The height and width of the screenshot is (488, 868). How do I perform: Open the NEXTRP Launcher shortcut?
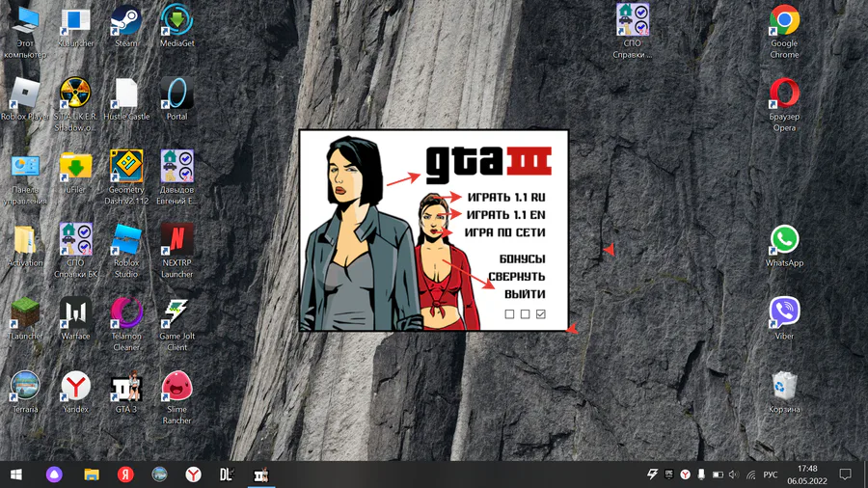click(176, 251)
